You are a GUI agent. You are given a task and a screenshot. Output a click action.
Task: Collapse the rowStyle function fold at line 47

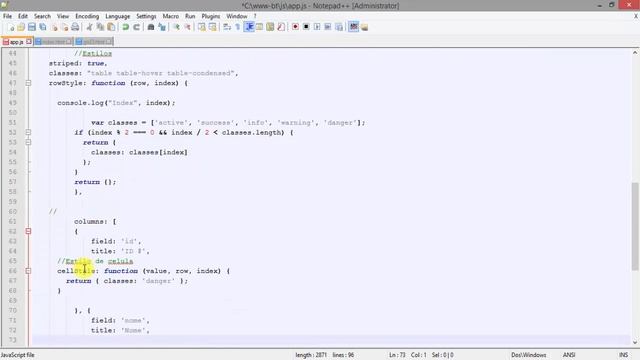(28, 83)
